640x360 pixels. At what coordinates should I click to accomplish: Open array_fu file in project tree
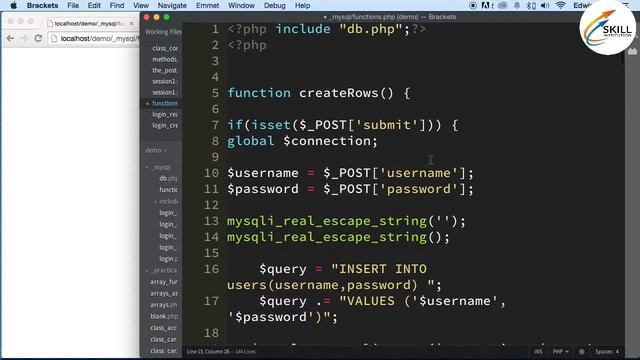[164, 282]
